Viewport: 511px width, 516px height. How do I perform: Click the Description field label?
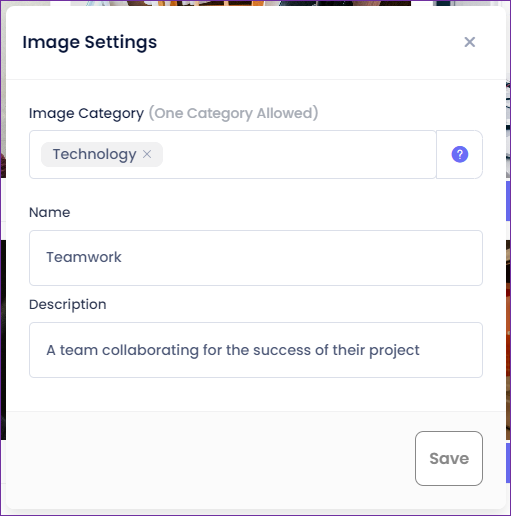pyautogui.click(x=68, y=304)
